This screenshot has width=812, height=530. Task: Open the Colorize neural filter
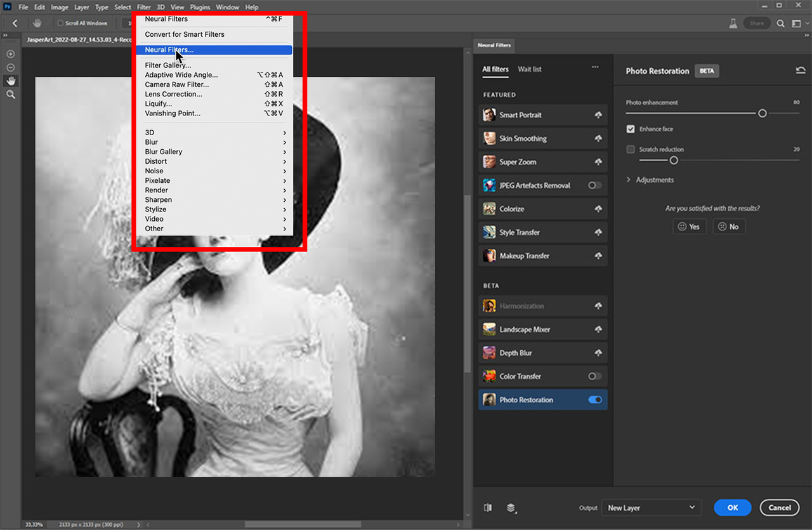point(542,208)
